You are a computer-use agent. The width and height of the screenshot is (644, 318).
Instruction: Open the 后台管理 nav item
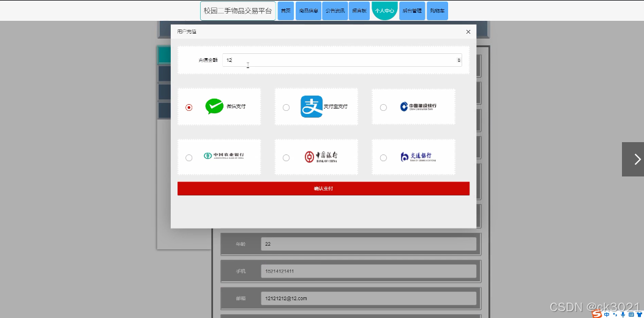coord(412,10)
